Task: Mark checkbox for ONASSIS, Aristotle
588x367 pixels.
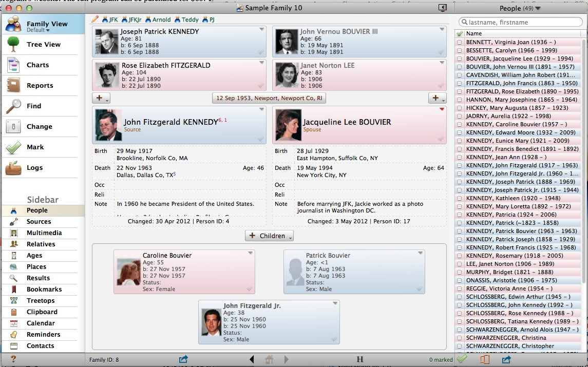Action: pyautogui.click(x=460, y=280)
